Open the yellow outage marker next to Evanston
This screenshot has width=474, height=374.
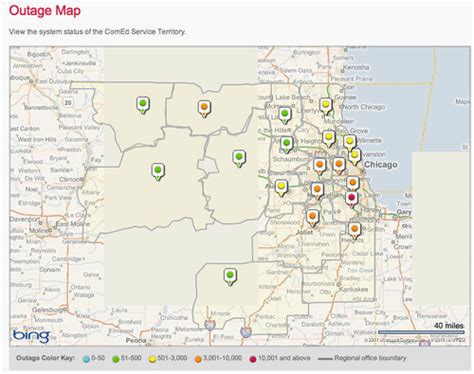[355, 157]
